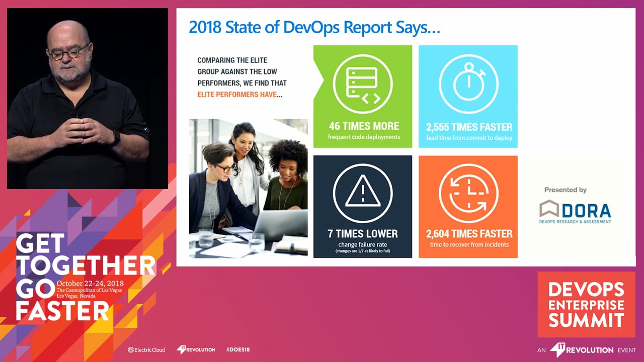Select the 7 Times Lower tile
Image resolution: width=644 pixels, height=362 pixels.
(x=363, y=207)
